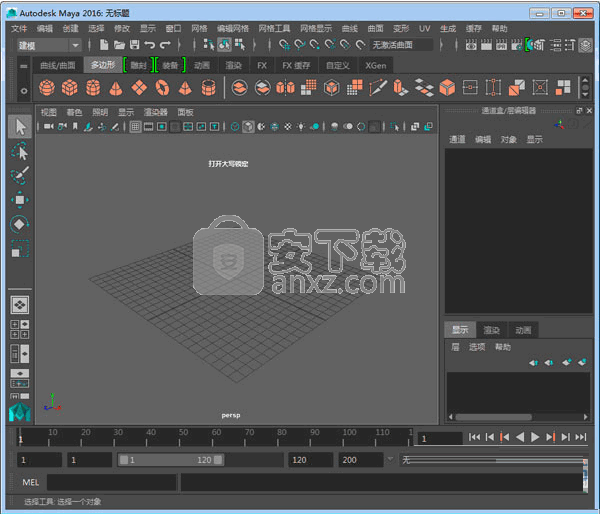
Task: Open the 文件 menu
Action: point(19,28)
